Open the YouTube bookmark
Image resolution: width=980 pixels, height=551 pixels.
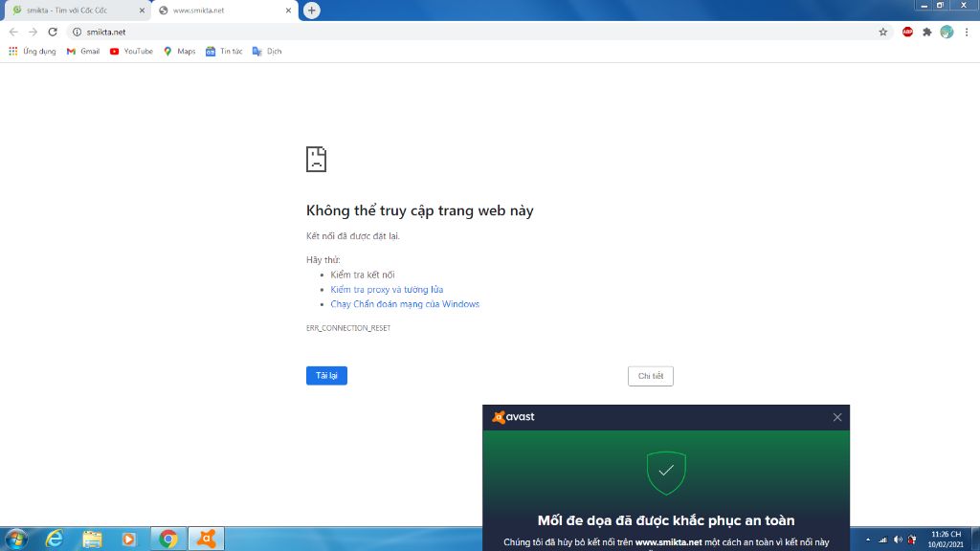pos(131,52)
